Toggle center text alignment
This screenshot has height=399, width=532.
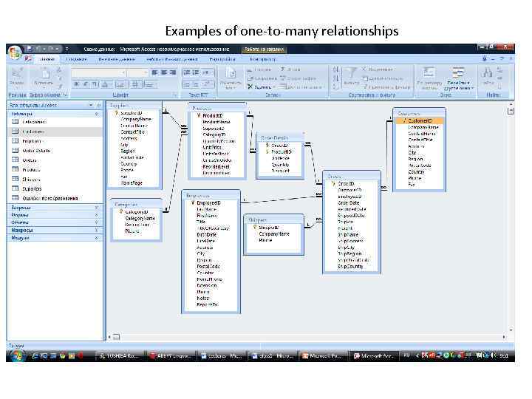point(164,72)
